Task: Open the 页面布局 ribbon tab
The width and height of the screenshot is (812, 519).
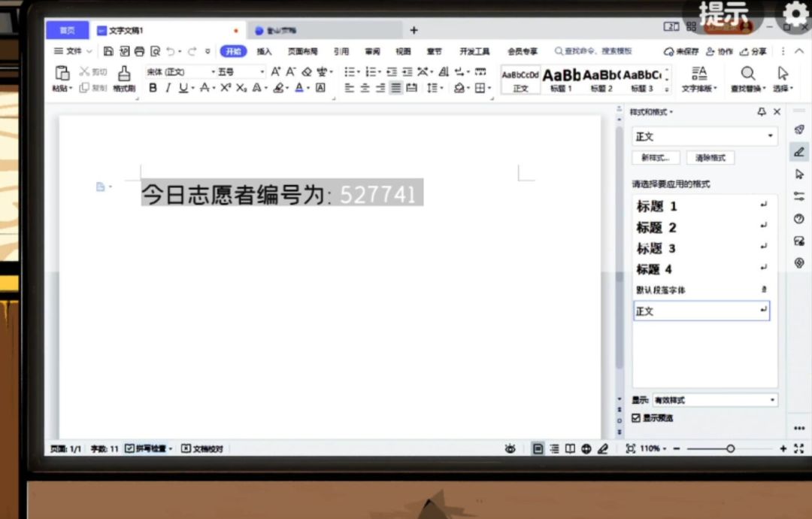Action: click(x=302, y=51)
